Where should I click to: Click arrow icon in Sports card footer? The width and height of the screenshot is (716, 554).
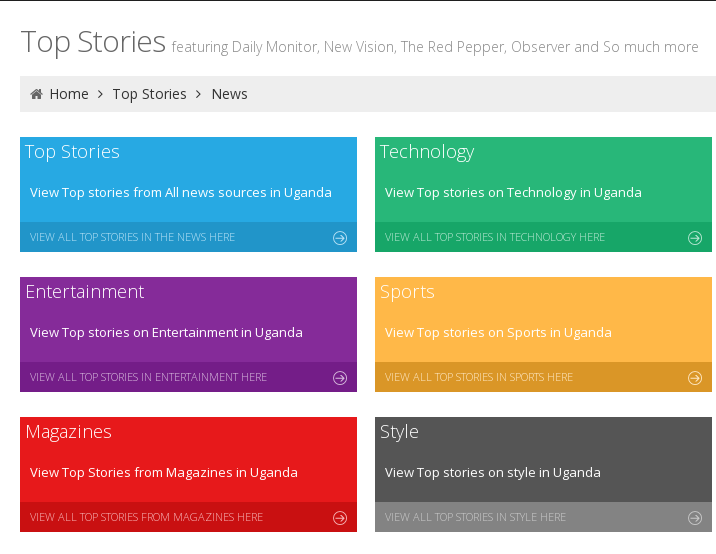(695, 378)
